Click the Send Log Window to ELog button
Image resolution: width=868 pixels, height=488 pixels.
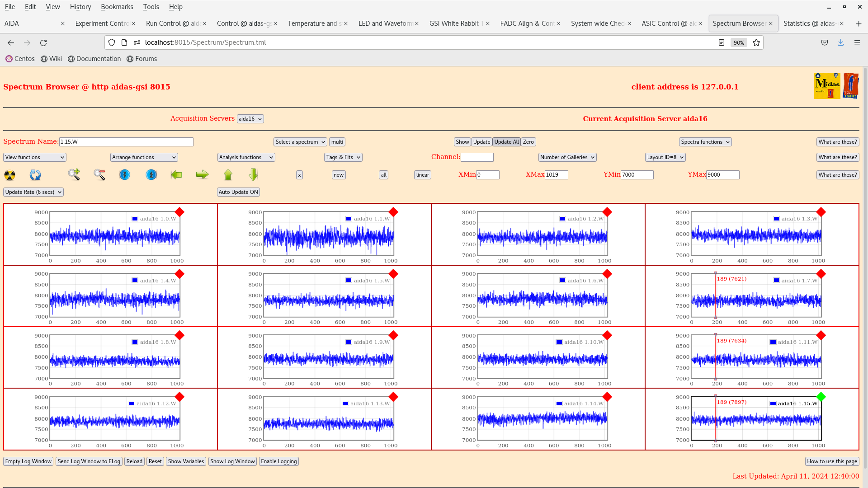(89, 461)
